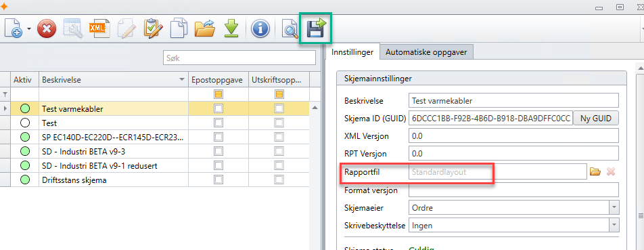Click the save with arrow icon
Image resolution: width=644 pixels, height=250 pixels.
coord(316,28)
